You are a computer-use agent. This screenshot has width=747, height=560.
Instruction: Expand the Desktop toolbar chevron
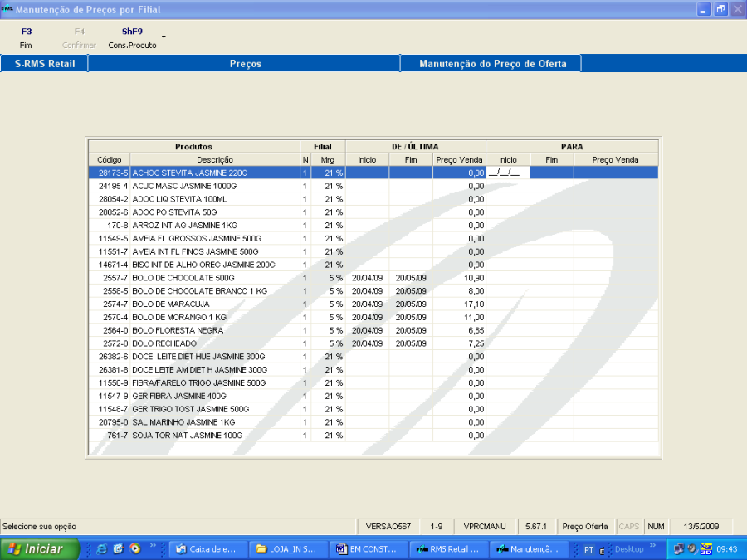click(652, 546)
